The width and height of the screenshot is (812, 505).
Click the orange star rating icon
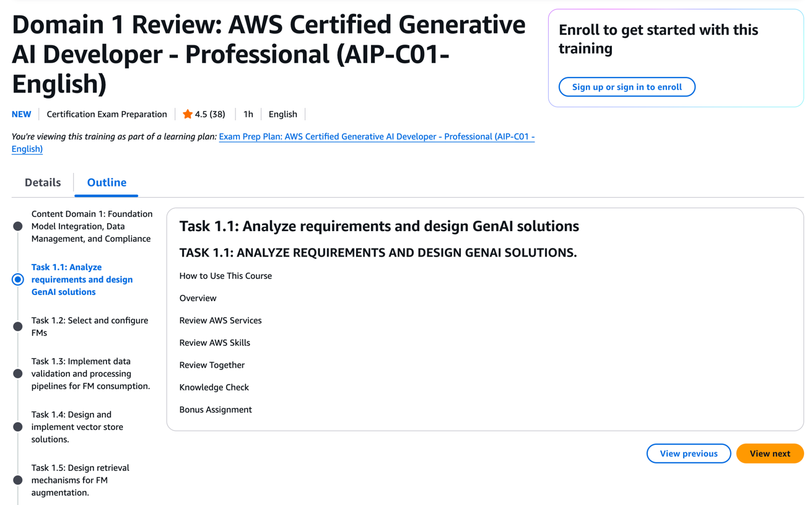(187, 114)
